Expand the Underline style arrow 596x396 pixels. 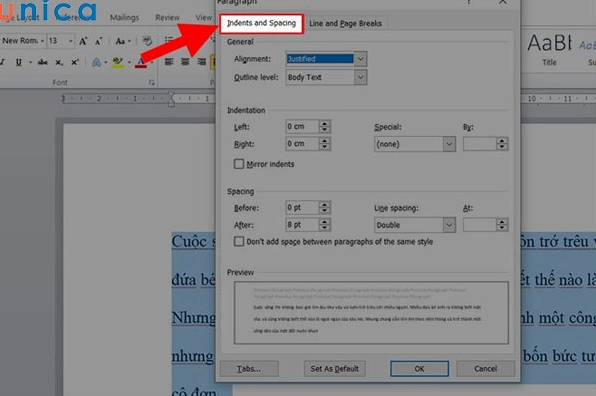point(30,62)
